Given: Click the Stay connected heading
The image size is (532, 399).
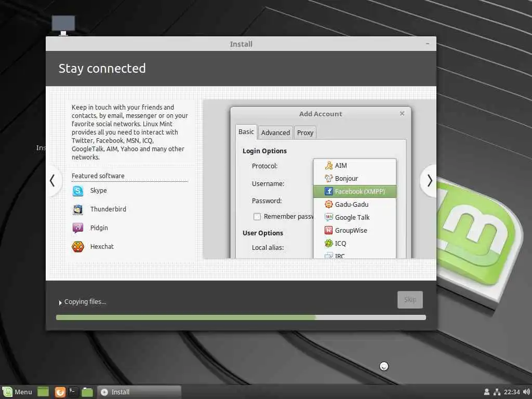Looking at the screenshot, I should click(x=102, y=69).
